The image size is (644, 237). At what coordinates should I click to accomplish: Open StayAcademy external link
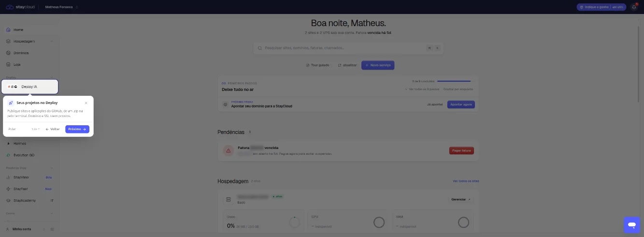pyautogui.click(x=29, y=200)
